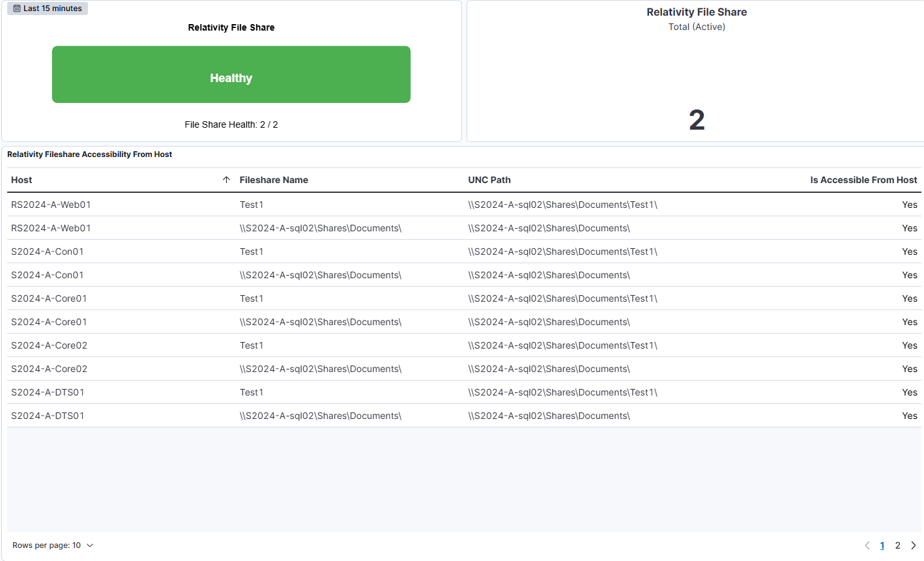Go to page 2 of the fileshare table
Screen dimensions: 924x561
897,545
